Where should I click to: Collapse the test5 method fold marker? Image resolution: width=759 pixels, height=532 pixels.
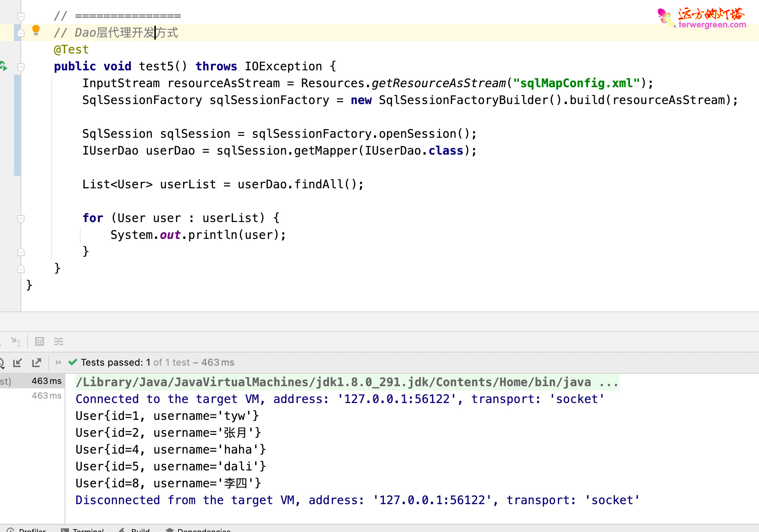(21, 67)
